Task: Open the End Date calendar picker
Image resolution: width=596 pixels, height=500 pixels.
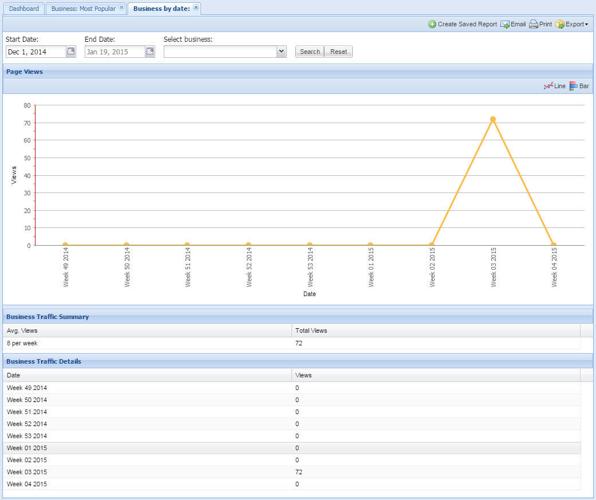Action: 150,51
